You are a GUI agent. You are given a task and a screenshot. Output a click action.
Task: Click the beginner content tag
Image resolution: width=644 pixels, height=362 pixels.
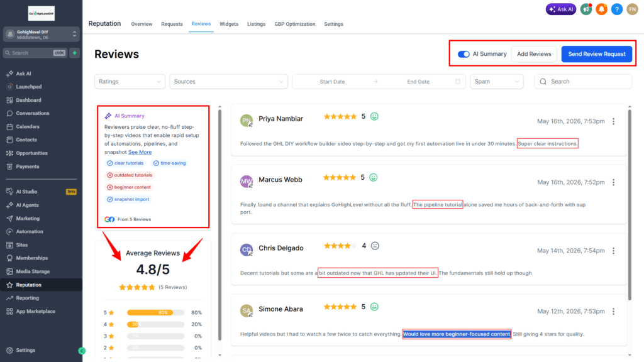pos(128,187)
